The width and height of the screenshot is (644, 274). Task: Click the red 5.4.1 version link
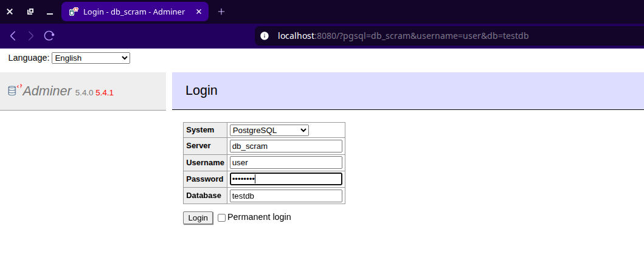(x=105, y=93)
